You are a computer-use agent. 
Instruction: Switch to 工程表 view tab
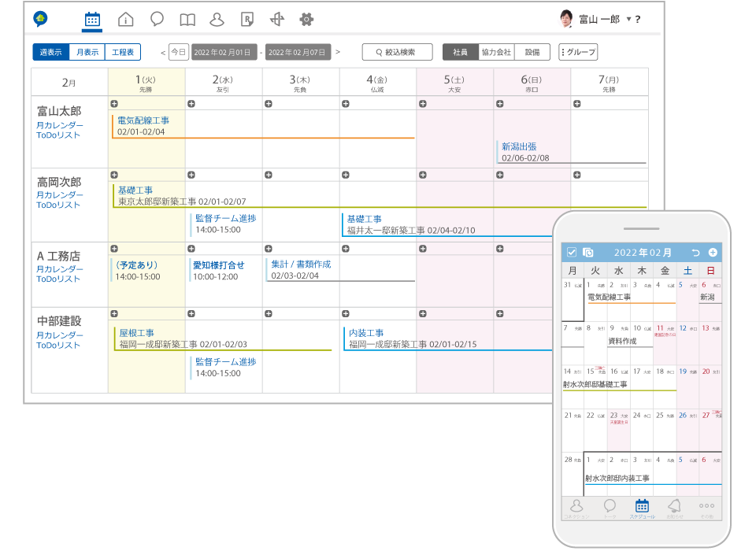pos(122,52)
